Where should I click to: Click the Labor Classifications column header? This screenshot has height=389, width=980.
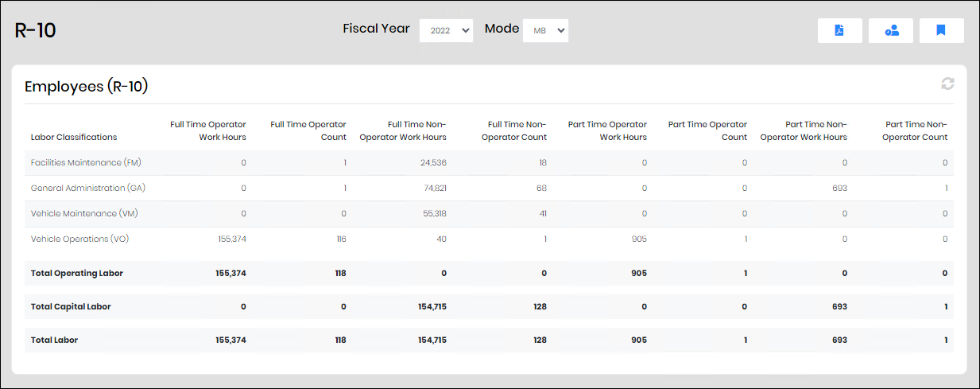74,137
